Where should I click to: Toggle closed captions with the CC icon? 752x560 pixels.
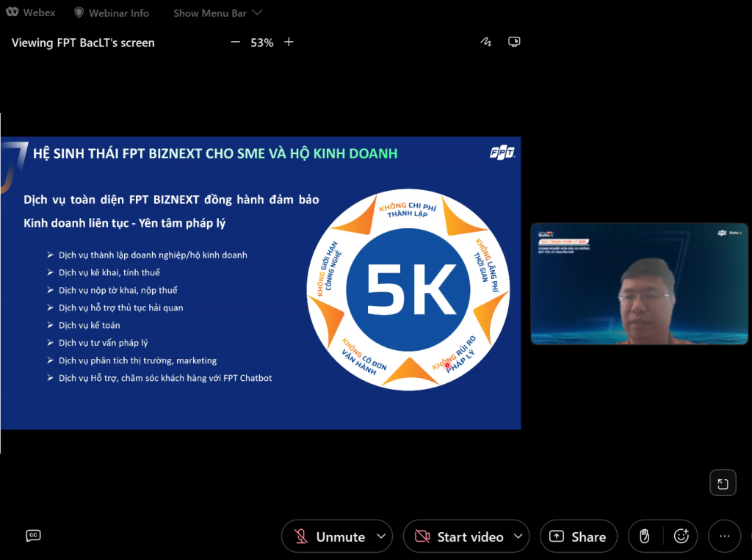pos(33,536)
